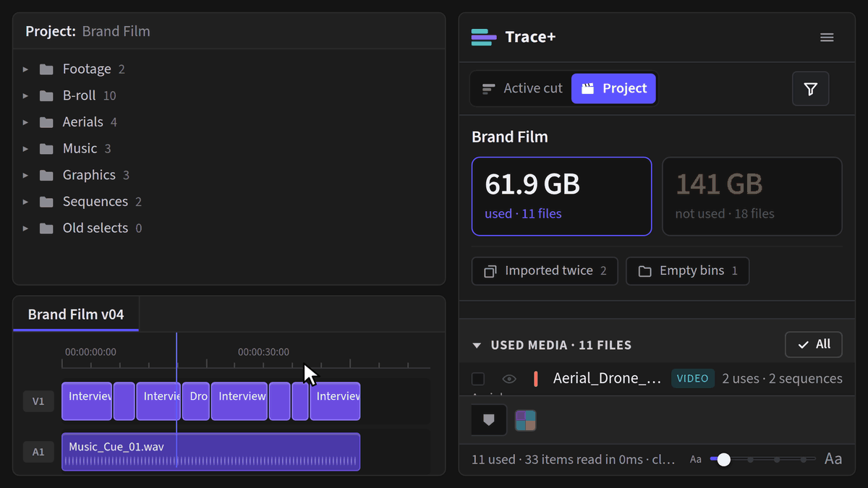This screenshot has height=488, width=868.
Task: Click the B-roll folder icon
Action: coord(46,96)
